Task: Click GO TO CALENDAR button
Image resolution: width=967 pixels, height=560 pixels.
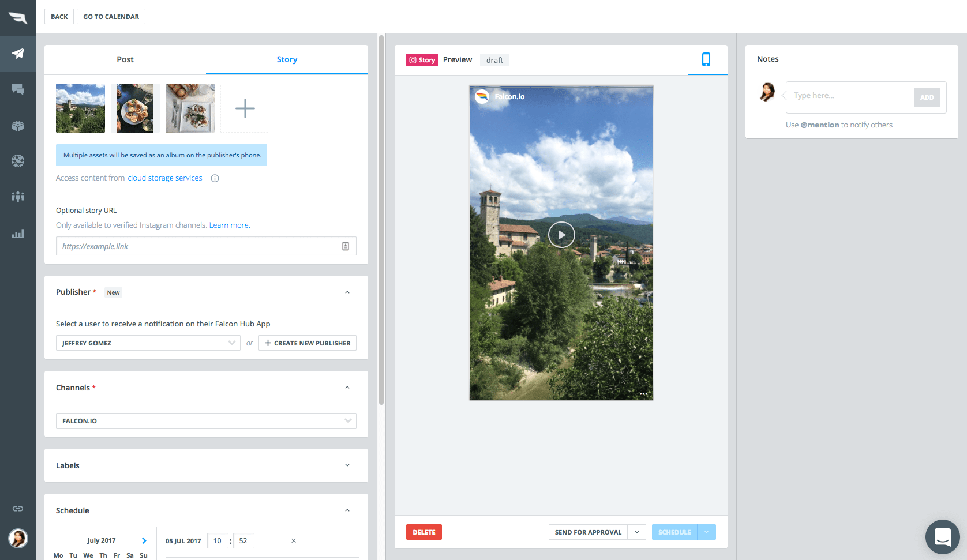Action: [x=111, y=16]
